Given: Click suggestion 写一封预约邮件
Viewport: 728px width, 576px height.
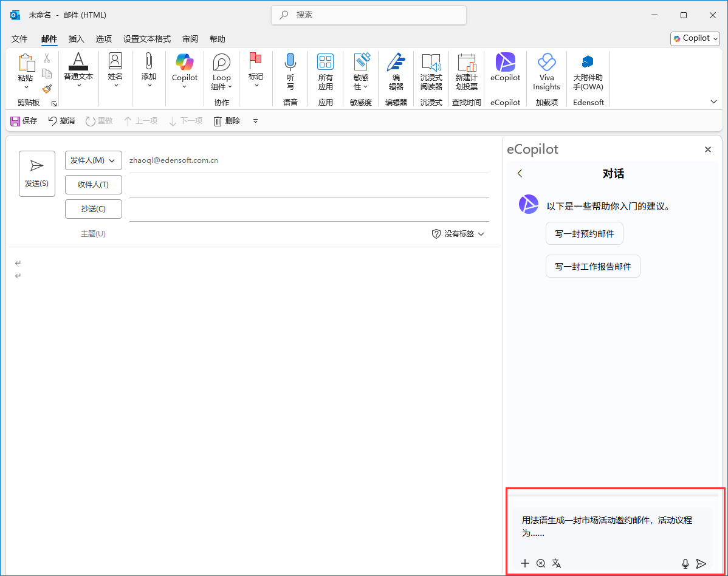Looking at the screenshot, I should (584, 233).
